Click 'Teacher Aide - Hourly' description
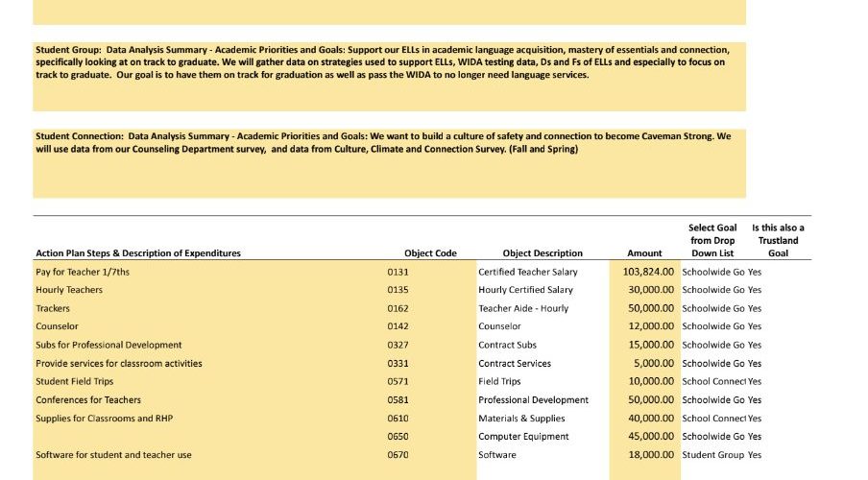Viewport: 868px width, 480px height. (x=523, y=308)
